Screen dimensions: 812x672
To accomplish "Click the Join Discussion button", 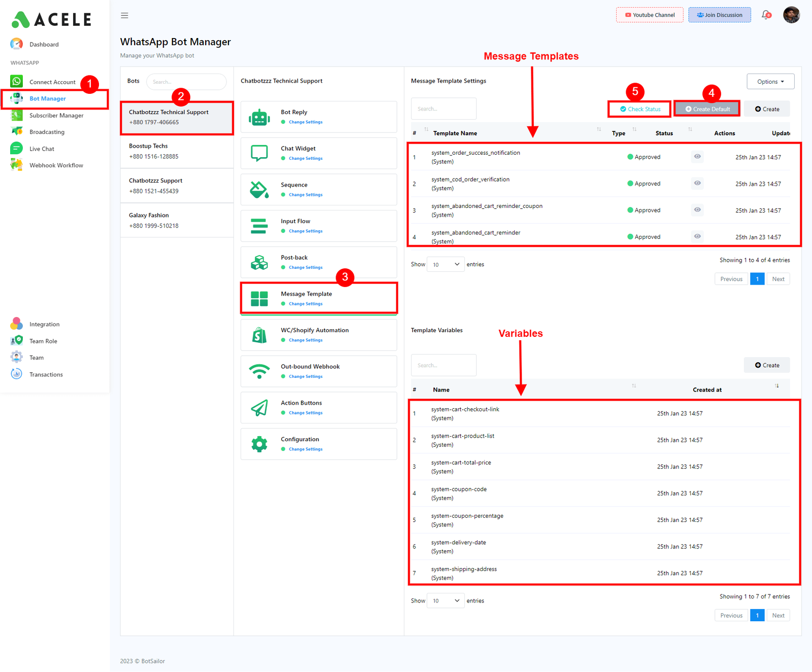I will [x=720, y=15].
